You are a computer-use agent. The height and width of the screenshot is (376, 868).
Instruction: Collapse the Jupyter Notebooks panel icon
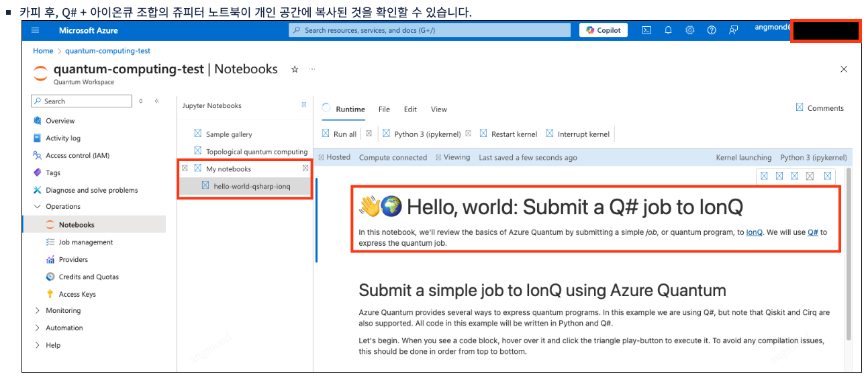pos(304,105)
